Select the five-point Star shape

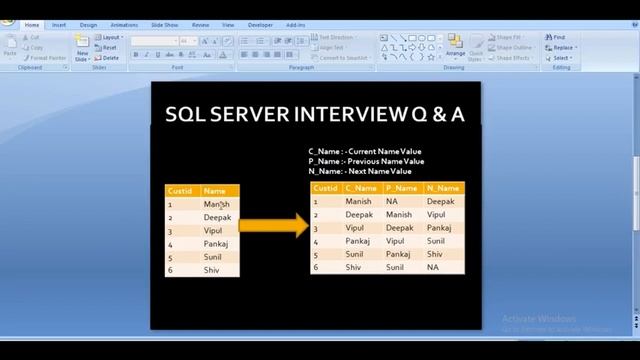click(x=431, y=58)
